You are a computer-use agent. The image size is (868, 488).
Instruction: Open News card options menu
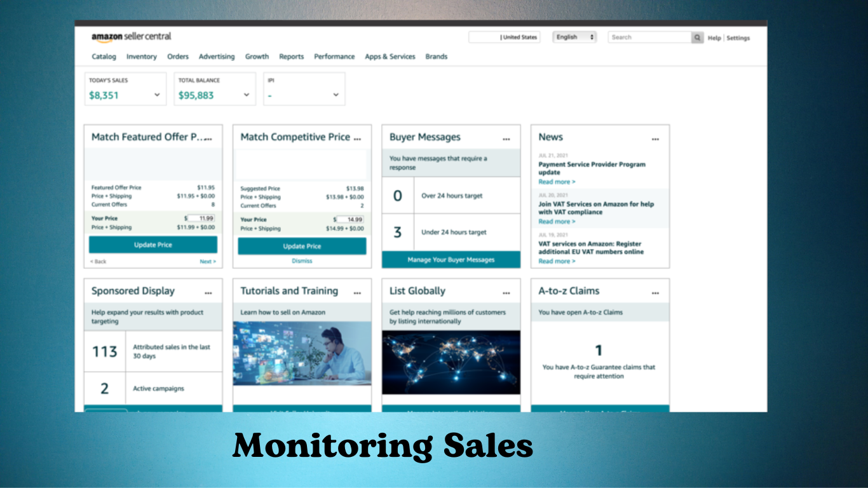(655, 139)
